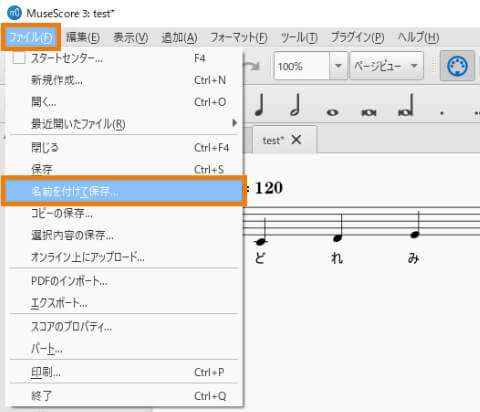Screen dimensions: 480x412
Task: Toggle MIDI input icon in toolbar
Action: (x=457, y=66)
